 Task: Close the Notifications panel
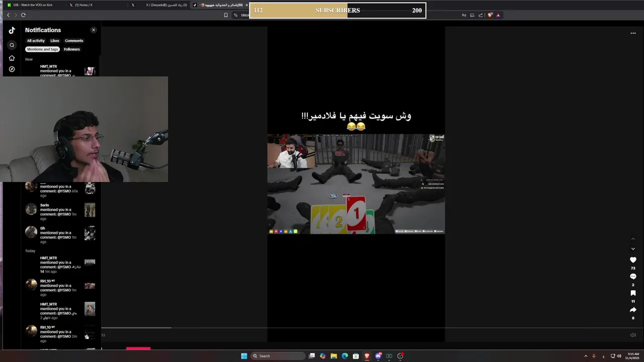[93, 30]
